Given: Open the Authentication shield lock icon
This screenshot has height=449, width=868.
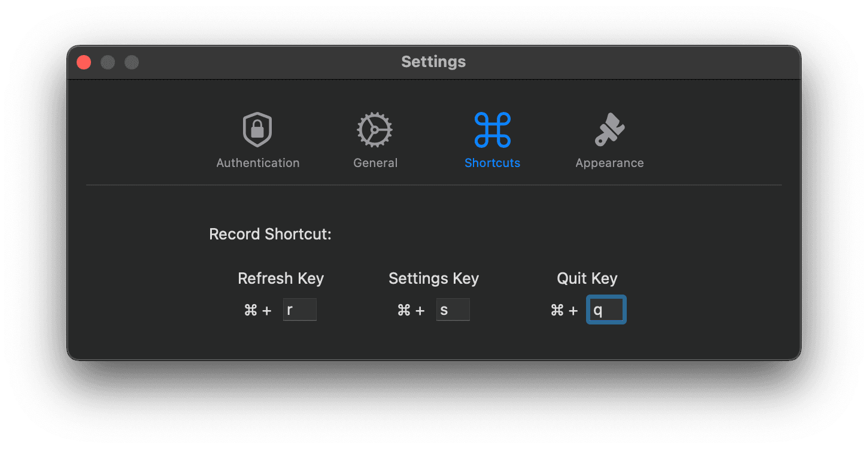Looking at the screenshot, I should point(257,130).
